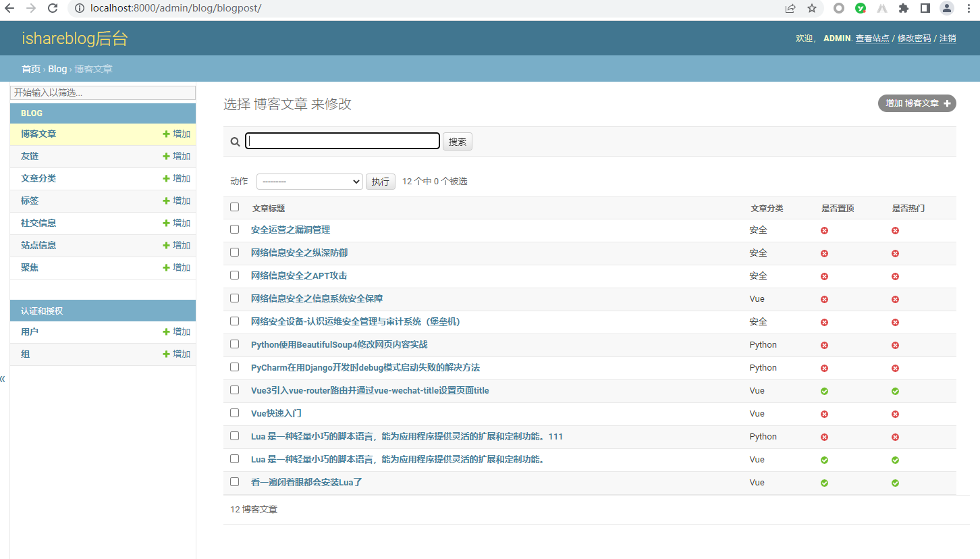Click the plus icon beside 友链

click(166, 156)
